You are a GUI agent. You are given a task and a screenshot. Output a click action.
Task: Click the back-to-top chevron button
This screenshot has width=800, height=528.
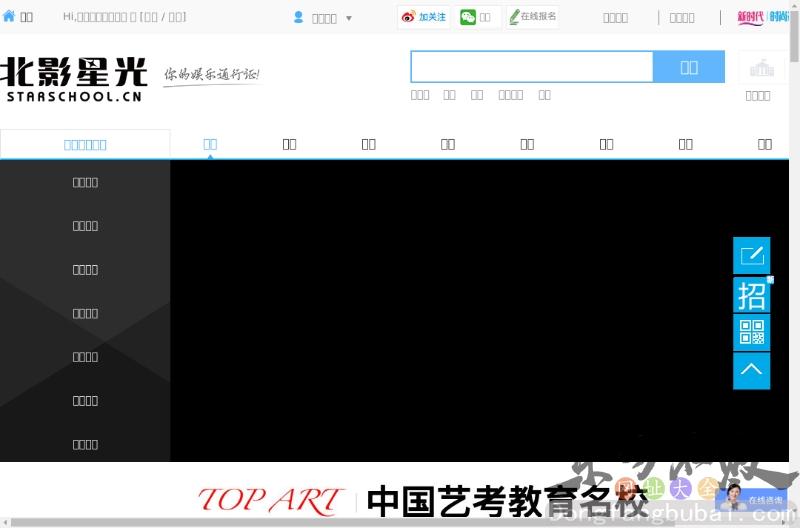[752, 371]
